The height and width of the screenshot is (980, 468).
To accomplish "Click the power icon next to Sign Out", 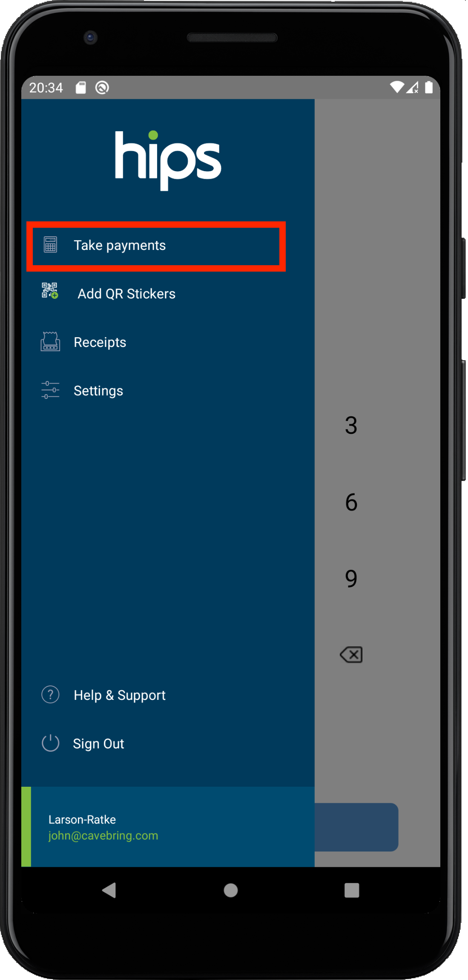I will click(50, 743).
